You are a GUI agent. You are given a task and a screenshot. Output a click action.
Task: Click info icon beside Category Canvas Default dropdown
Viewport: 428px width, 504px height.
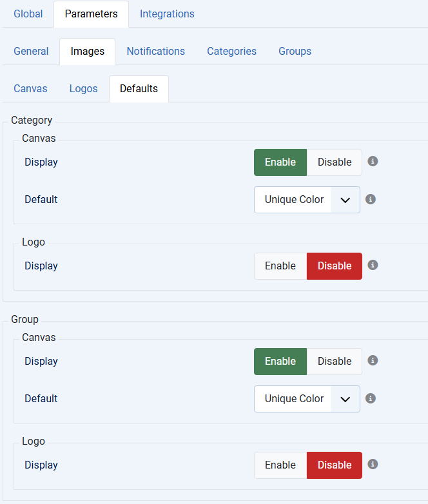click(371, 199)
